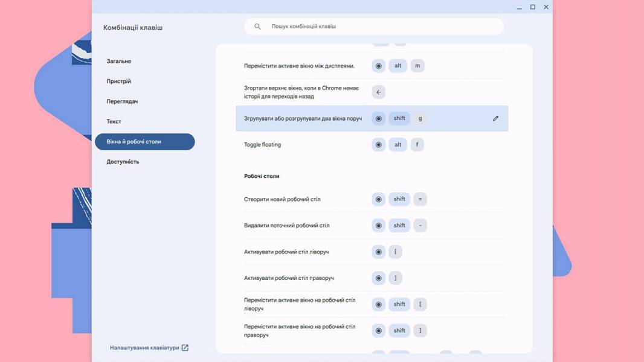Click 'shift' key in 'Видалити поточний робочий стіл' row

[399, 226]
